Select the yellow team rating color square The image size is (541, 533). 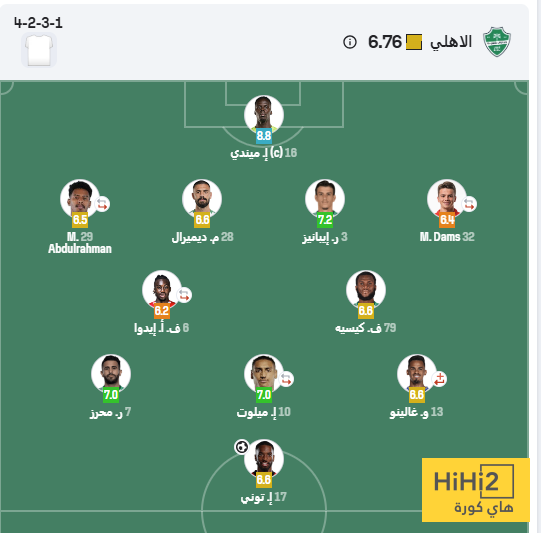click(x=414, y=42)
